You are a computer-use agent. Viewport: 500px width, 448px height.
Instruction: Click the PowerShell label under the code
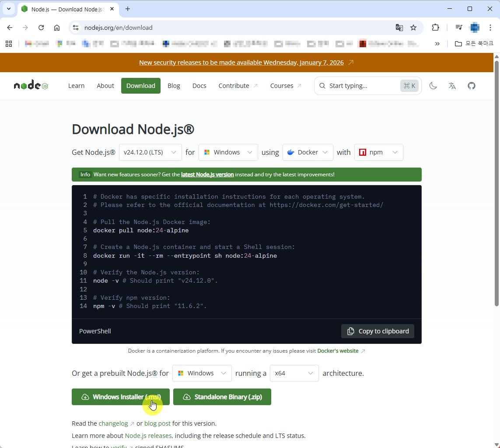95,331
